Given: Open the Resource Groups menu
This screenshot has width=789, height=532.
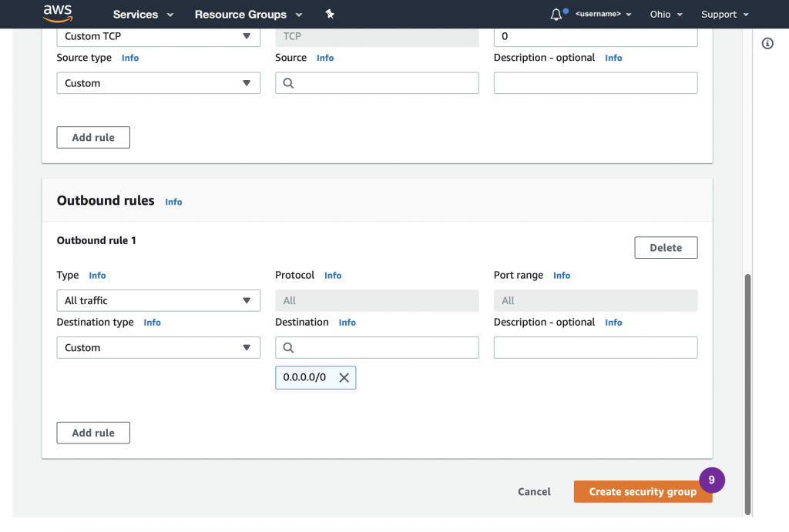Looking at the screenshot, I should point(248,15).
